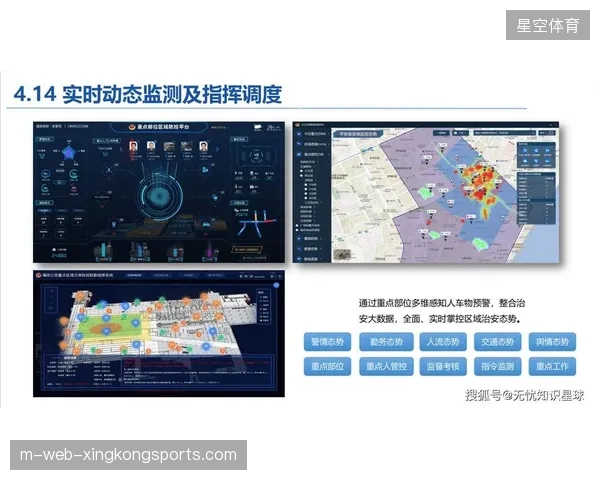
Task: Click the round blue button above the 3D legend
Action: tap(276, 285)
